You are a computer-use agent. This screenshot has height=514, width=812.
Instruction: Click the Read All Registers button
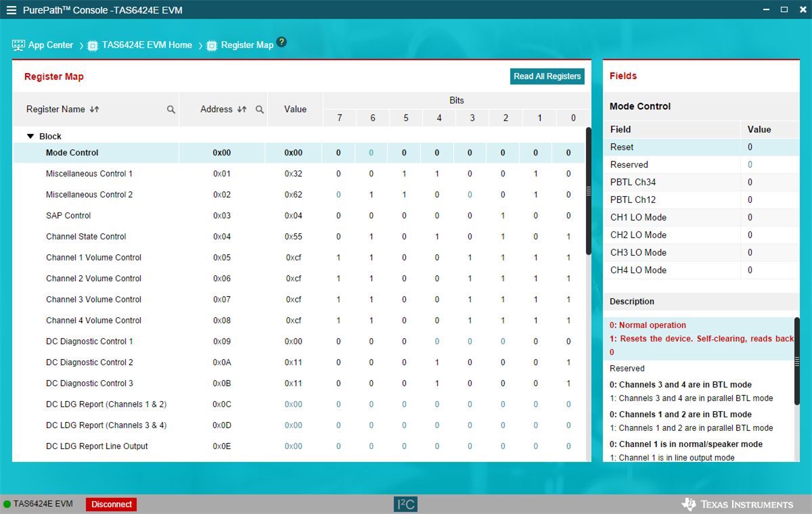547,76
